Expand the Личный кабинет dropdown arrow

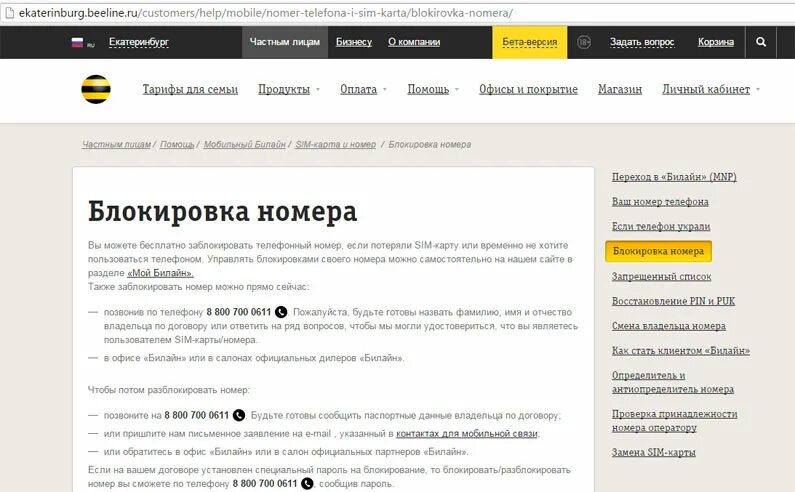point(758,89)
